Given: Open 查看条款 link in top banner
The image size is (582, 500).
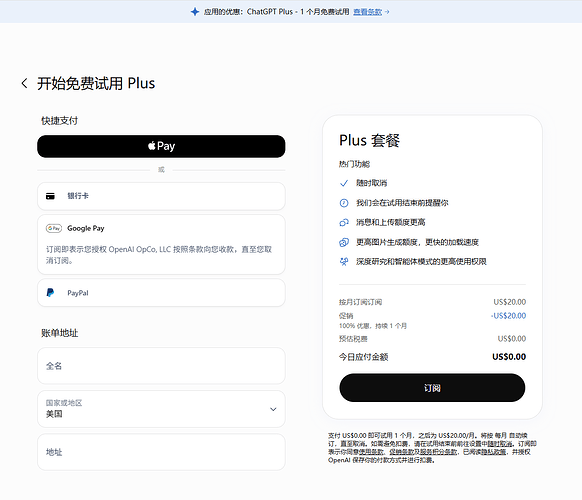Looking at the screenshot, I should tap(367, 12).
